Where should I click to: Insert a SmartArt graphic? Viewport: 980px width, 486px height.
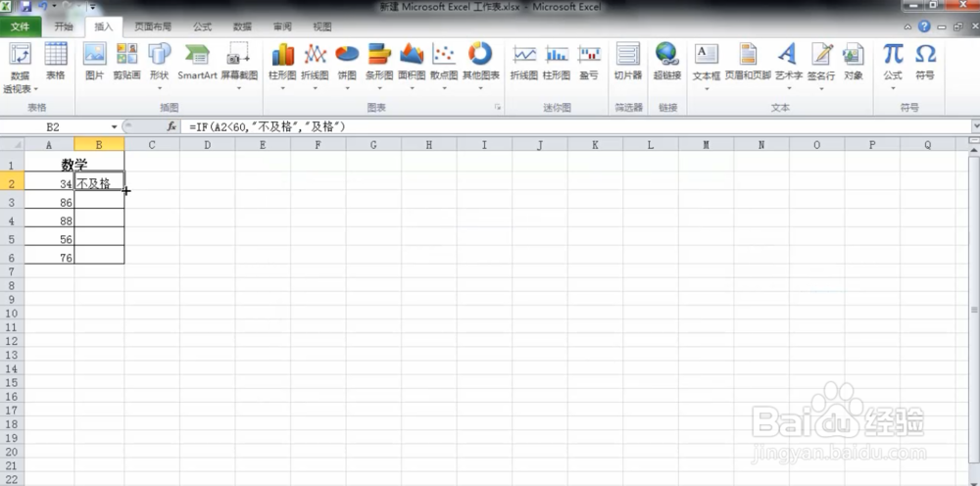click(197, 63)
